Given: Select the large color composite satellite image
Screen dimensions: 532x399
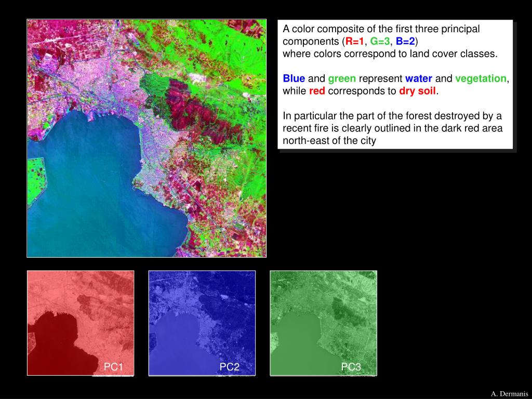Looking at the screenshot, I should (x=147, y=138).
